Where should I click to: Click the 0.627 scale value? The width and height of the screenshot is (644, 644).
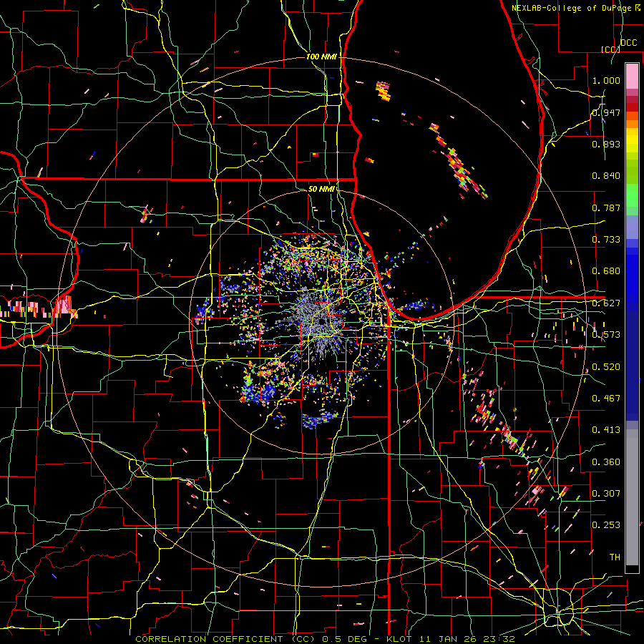(606, 303)
